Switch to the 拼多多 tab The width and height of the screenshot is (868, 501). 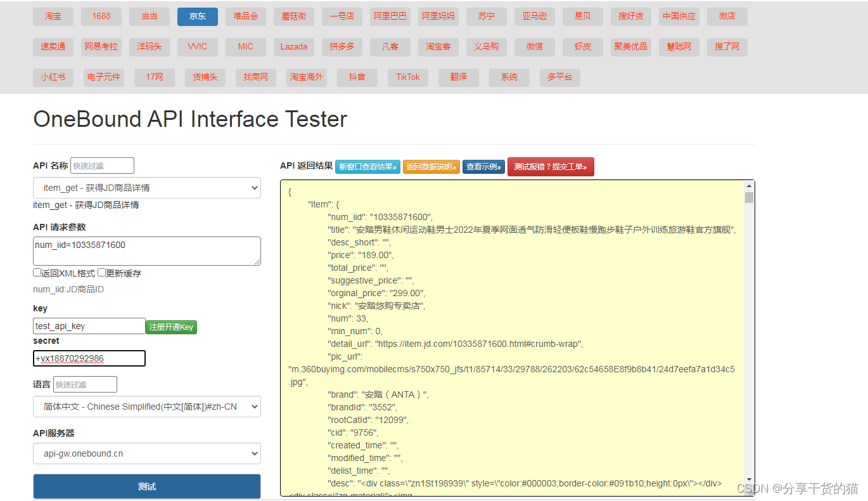[342, 47]
